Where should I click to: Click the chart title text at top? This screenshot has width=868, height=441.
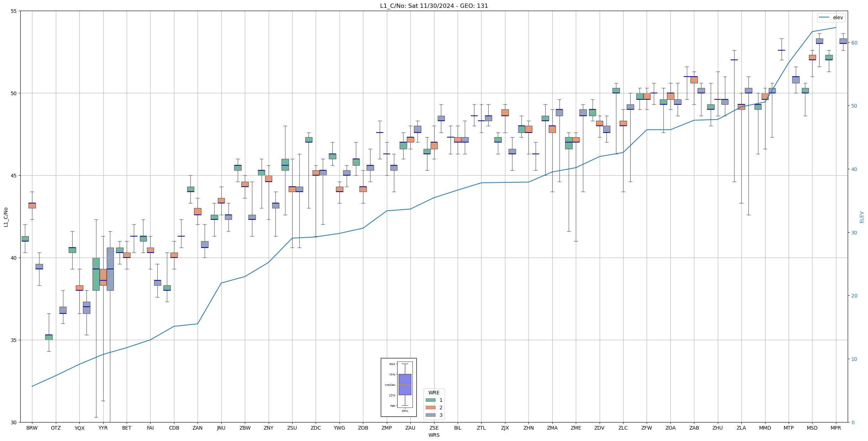pyautogui.click(x=434, y=6)
